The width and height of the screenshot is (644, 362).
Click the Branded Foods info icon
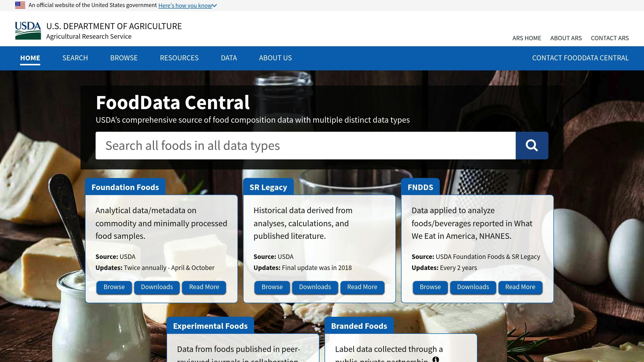(435, 359)
